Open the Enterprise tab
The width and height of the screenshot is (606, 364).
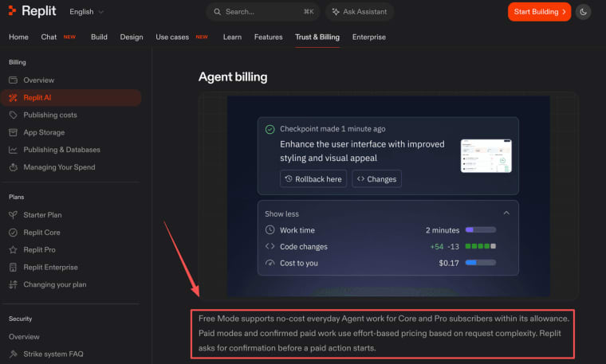pos(368,37)
